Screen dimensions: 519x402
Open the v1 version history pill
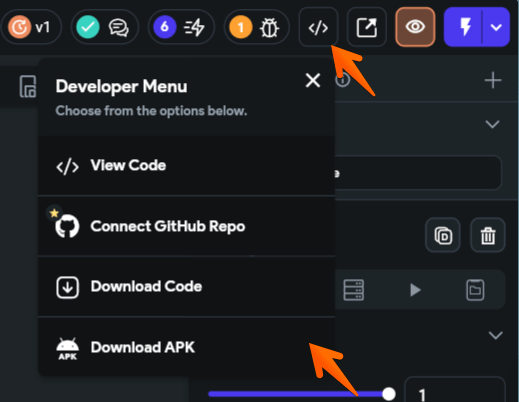[x=31, y=27]
